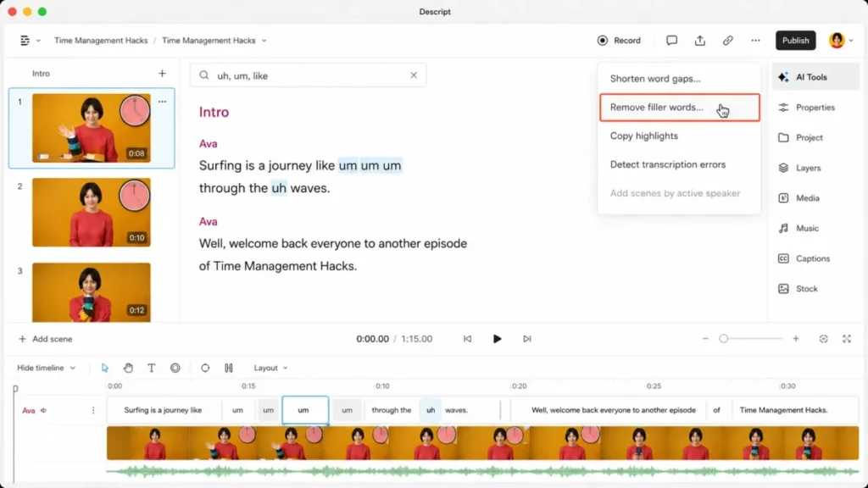Click the search field containing uh, um, like

308,75
